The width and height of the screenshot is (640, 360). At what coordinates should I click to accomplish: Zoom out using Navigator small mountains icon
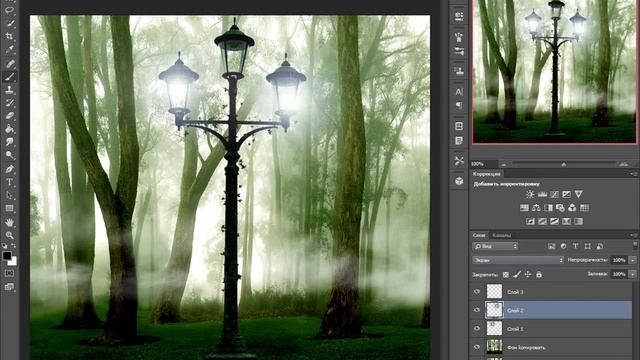tap(504, 164)
